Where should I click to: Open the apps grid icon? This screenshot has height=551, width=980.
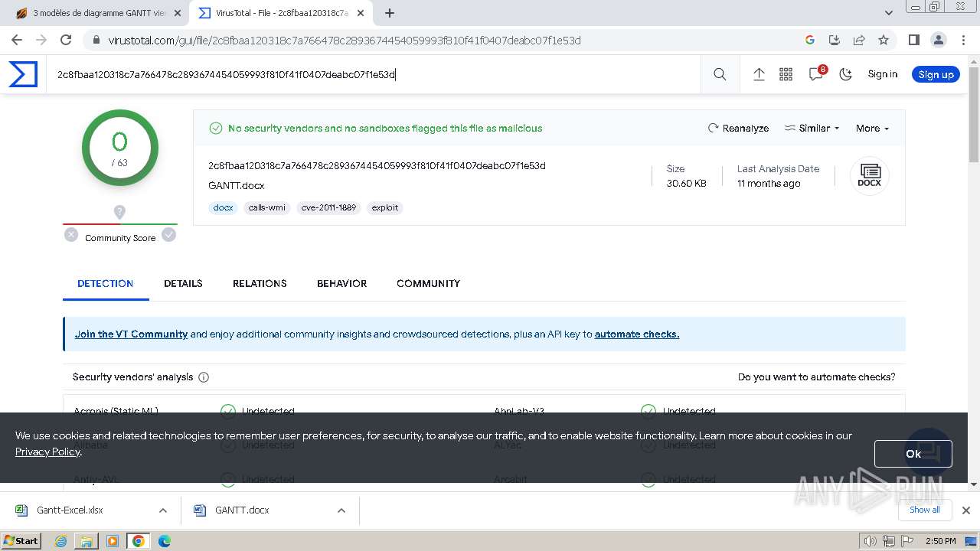[x=786, y=74]
